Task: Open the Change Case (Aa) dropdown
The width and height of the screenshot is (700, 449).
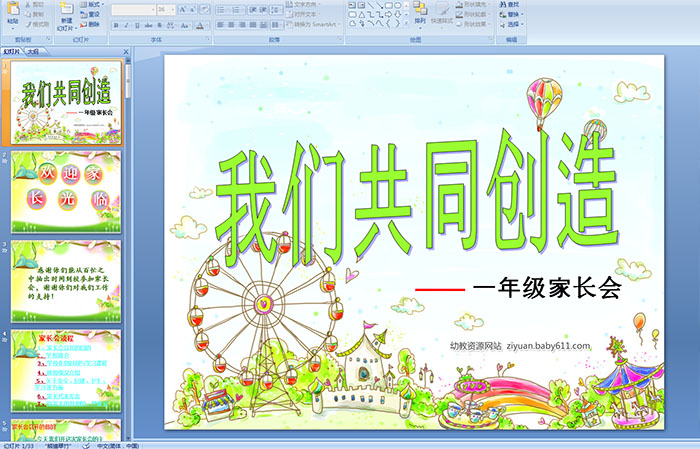Action: [x=185, y=25]
